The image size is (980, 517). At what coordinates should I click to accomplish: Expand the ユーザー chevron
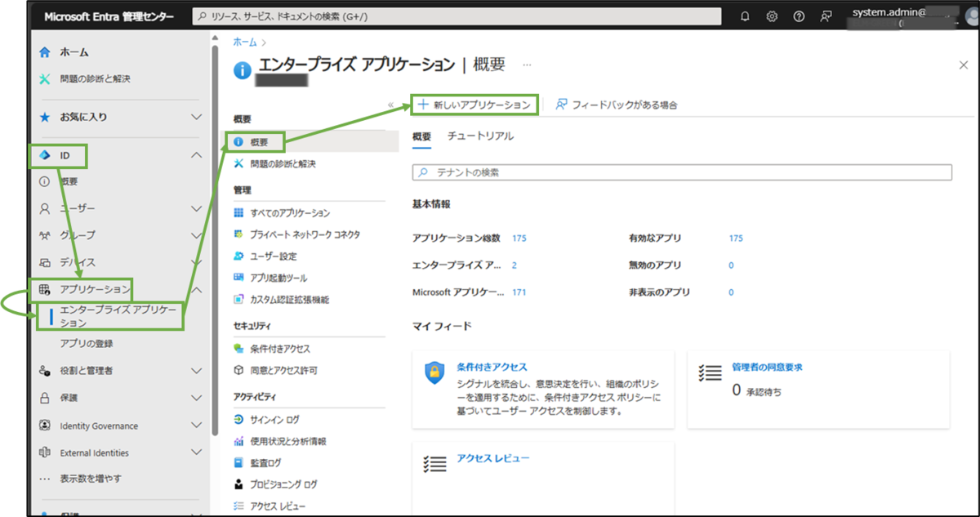tap(196, 208)
